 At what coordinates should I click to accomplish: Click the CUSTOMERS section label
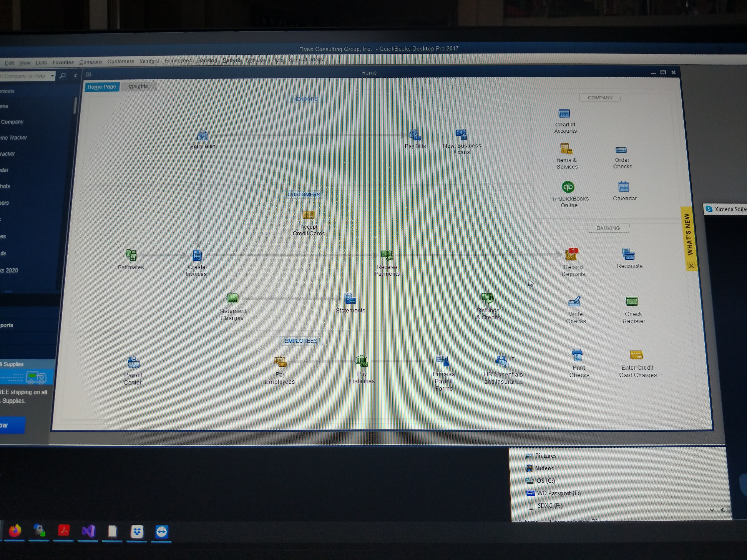[304, 194]
